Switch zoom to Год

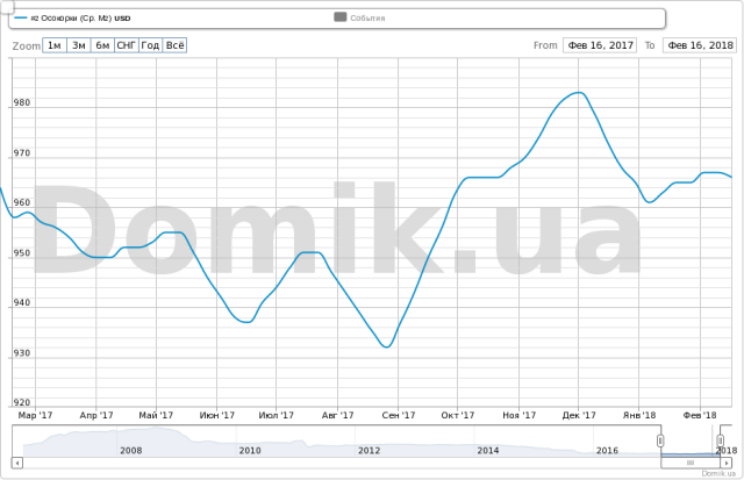coord(150,45)
